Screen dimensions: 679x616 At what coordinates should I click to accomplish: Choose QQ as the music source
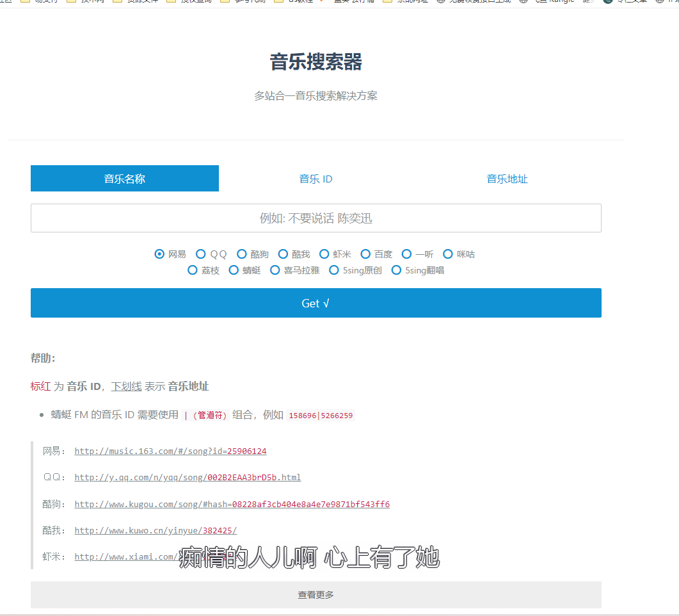pos(201,254)
